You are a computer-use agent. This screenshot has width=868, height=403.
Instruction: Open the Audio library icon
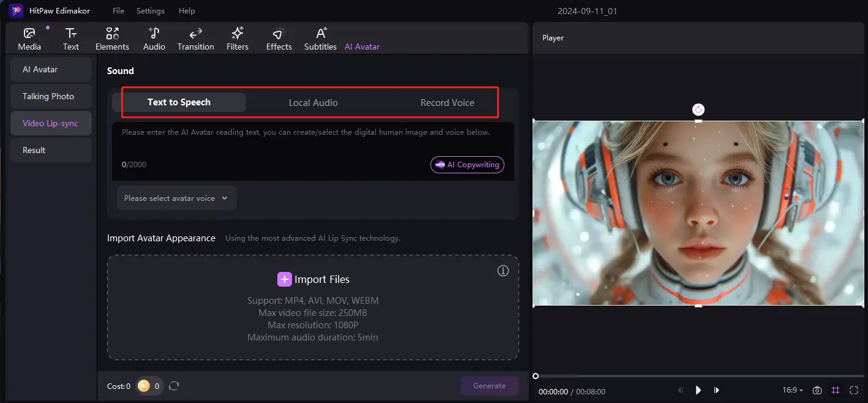[x=154, y=38]
